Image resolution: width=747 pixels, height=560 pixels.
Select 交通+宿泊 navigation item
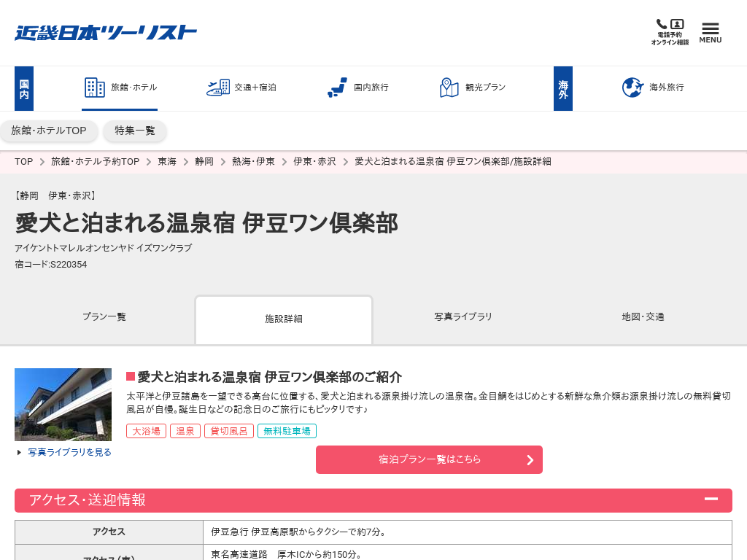(x=241, y=88)
